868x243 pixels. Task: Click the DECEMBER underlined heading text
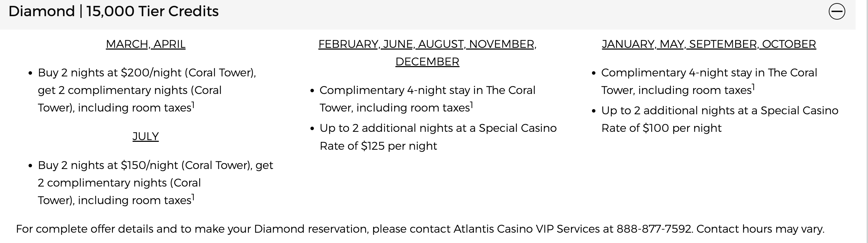(x=427, y=62)
